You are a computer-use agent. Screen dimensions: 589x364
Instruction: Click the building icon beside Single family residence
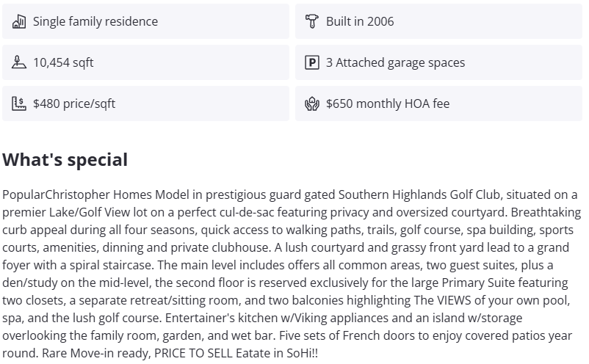click(x=19, y=21)
